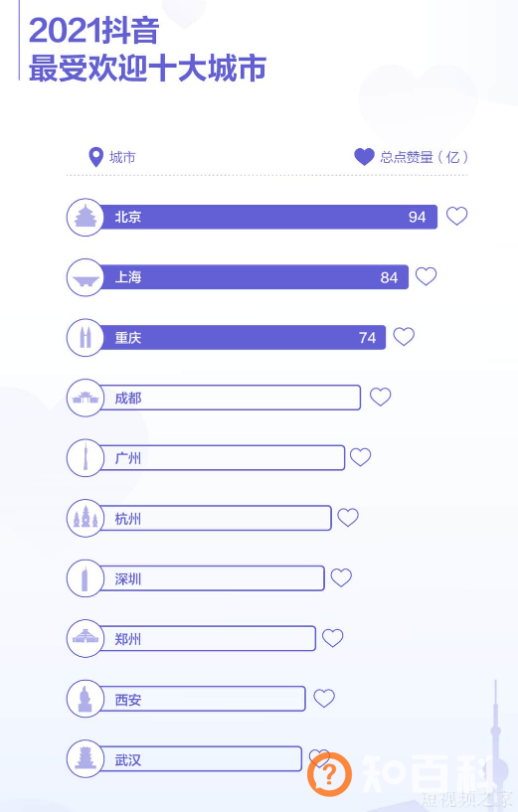
Task: Click the Shanghai landmark circle icon
Action: 86,277
